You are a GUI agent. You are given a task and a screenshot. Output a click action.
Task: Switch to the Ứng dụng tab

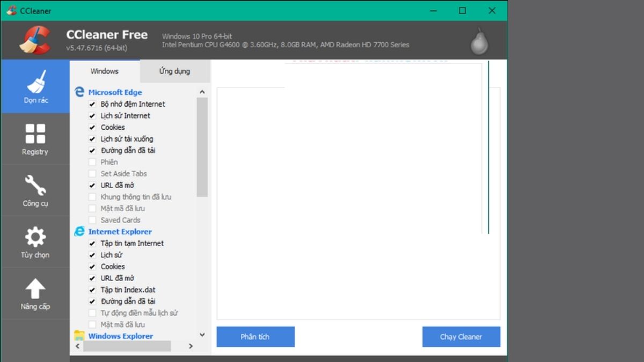pyautogui.click(x=174, y=71)
